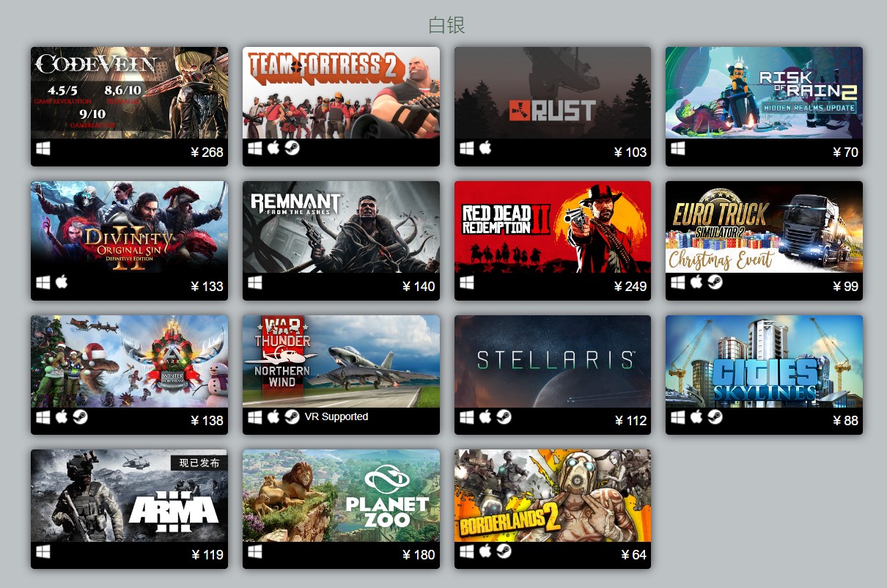The height and width of the screenshot is (588, 887).
Task: Click the ¥ 112 price under Stellaris
Action: coord(630,421)
